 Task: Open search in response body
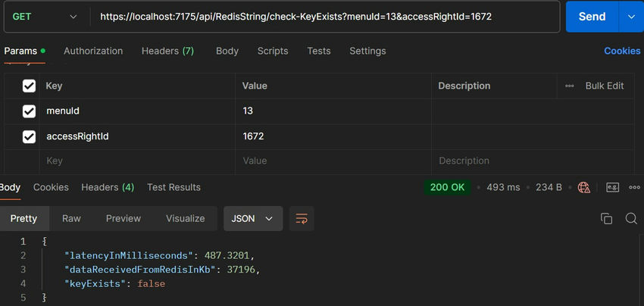pos(631,218)
